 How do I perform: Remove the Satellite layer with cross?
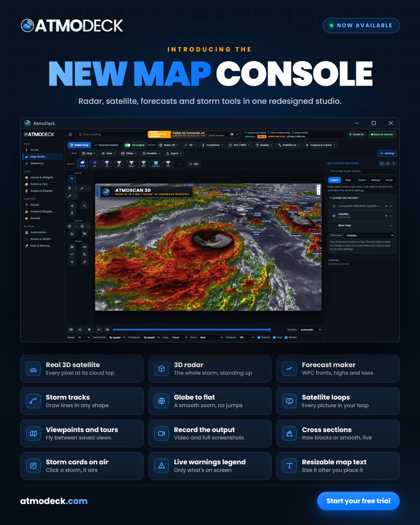[386, 216]
